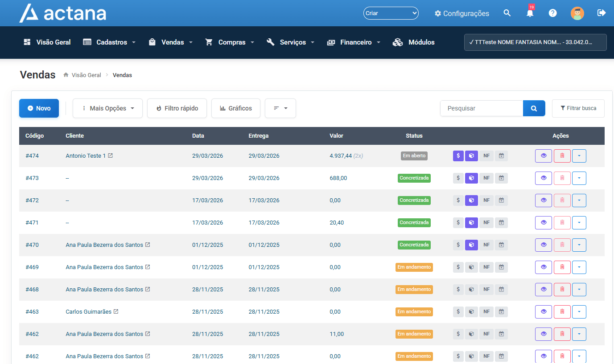Sort by the Valor column header
The width and height of the screenshot is (614, 364).
(336, 136)
